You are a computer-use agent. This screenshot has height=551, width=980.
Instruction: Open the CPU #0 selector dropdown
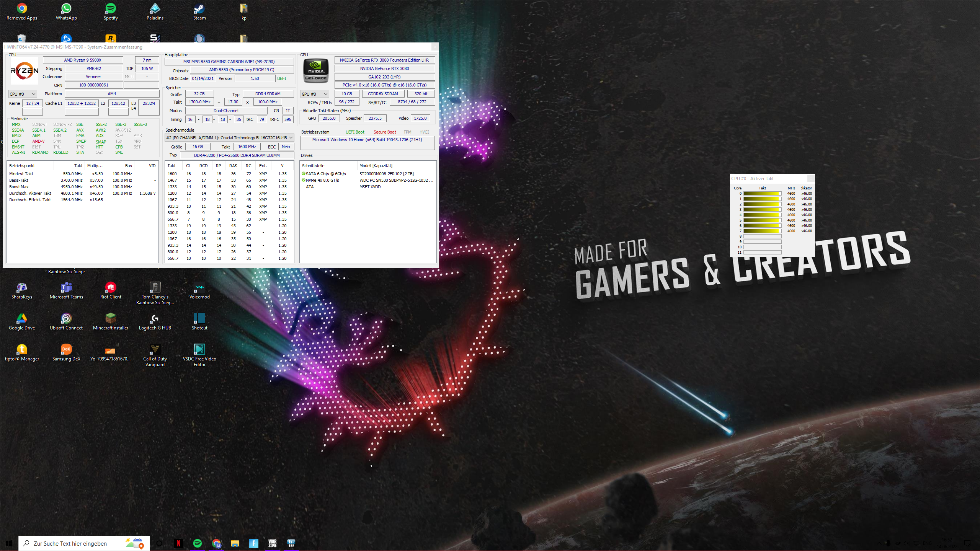22,94
